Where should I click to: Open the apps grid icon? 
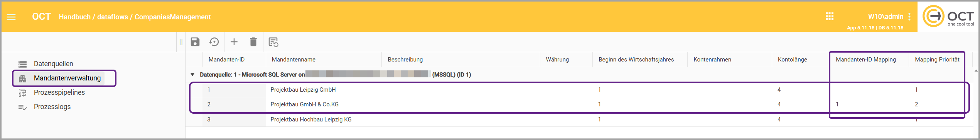(x=830, y=16)
